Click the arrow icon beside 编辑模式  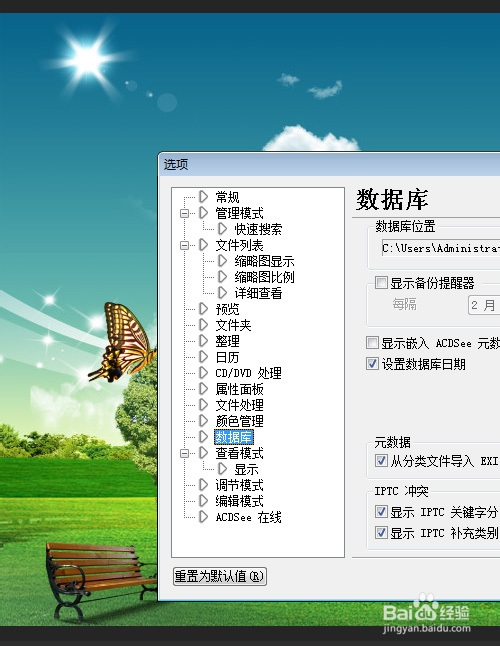pos(203,501)
